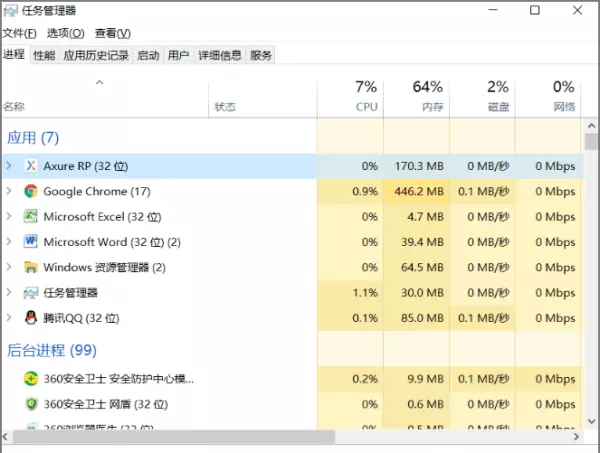The width and height of the screenshot is (600, 453).
Task: Click the 腾讯QQ penguin icon
Action: pos(31,318)
